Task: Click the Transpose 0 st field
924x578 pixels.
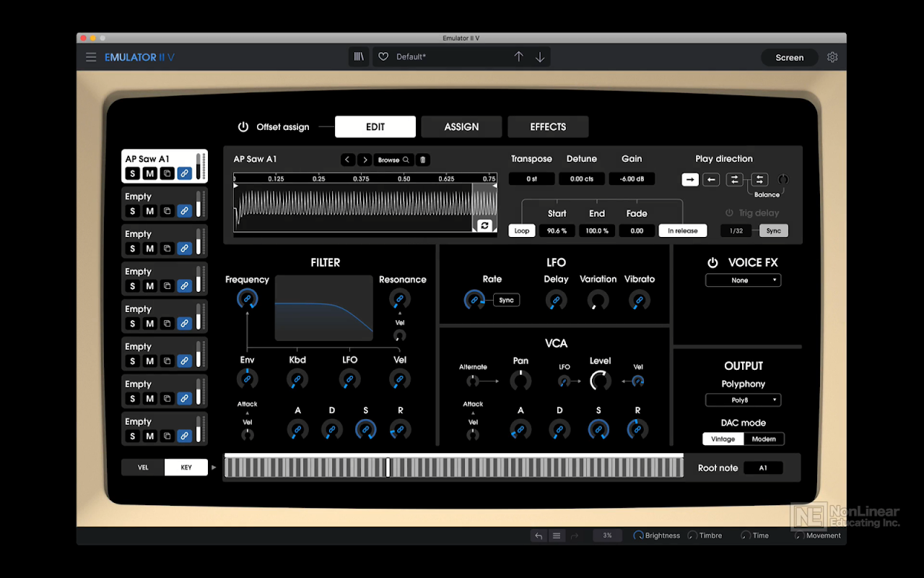Action: (531, 178)
